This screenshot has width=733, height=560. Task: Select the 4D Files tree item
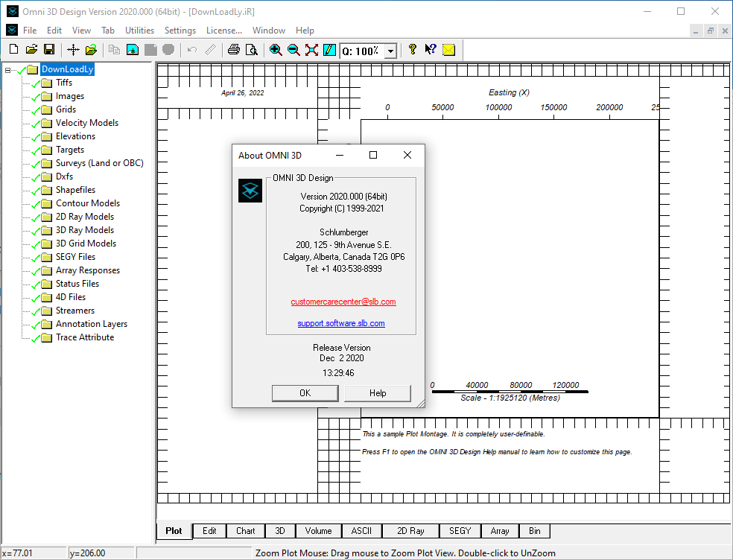(71, 297)
